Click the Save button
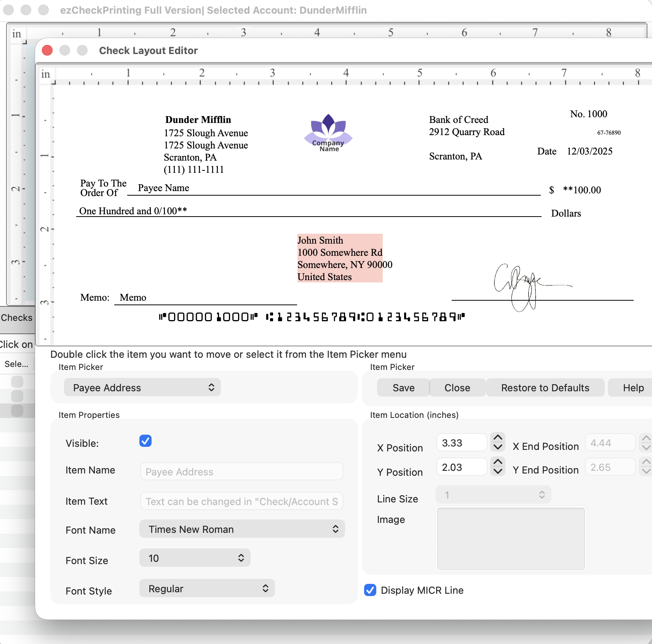Screen dimensions: 652x644 (403, 387)
